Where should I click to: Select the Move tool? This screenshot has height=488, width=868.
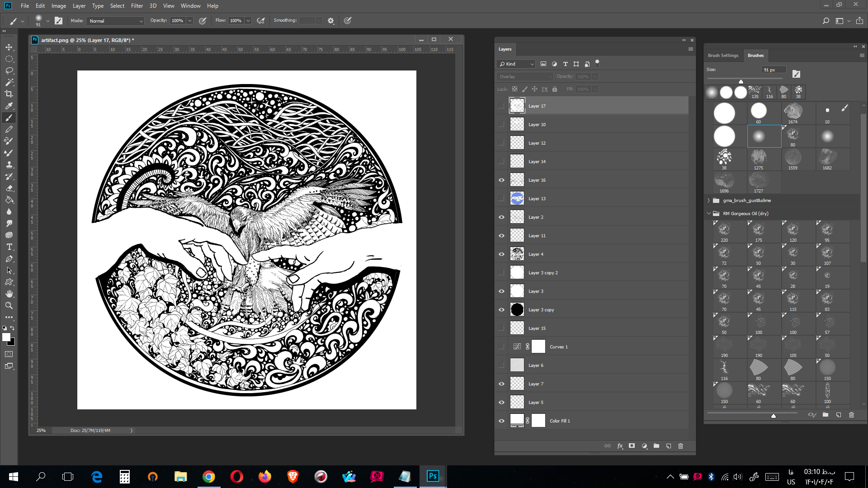(x=9, y=47)
